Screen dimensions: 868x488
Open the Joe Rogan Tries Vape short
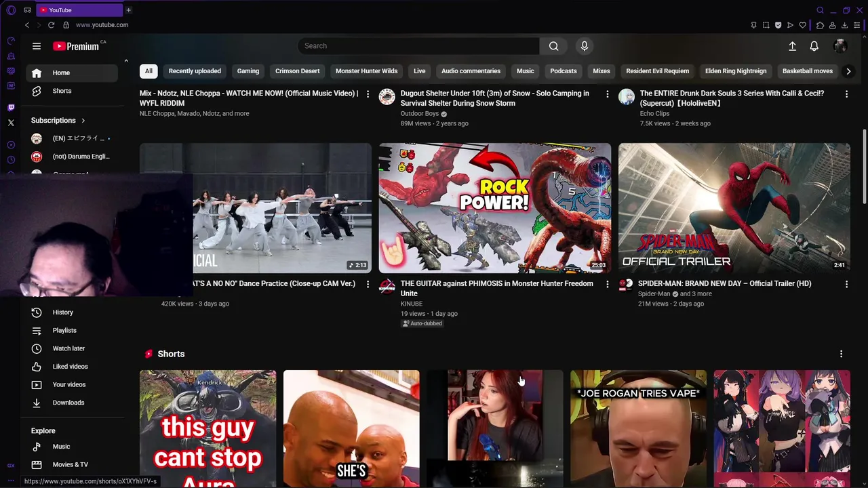tap(638, 428)
